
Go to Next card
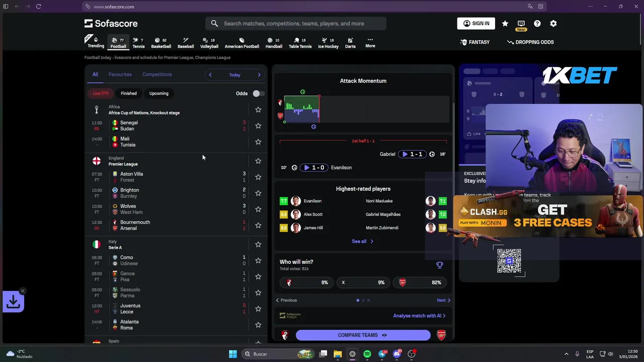[443, 300]
